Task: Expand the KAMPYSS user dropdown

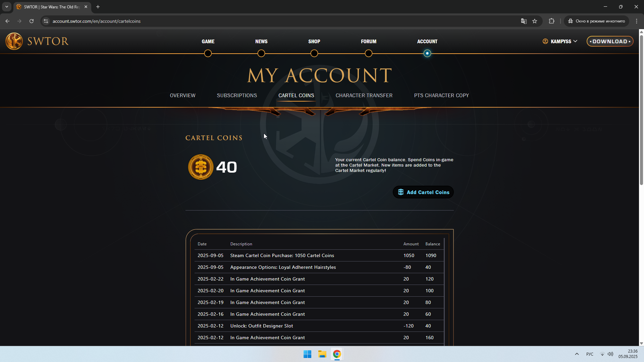Action: [x=560, y=42]
